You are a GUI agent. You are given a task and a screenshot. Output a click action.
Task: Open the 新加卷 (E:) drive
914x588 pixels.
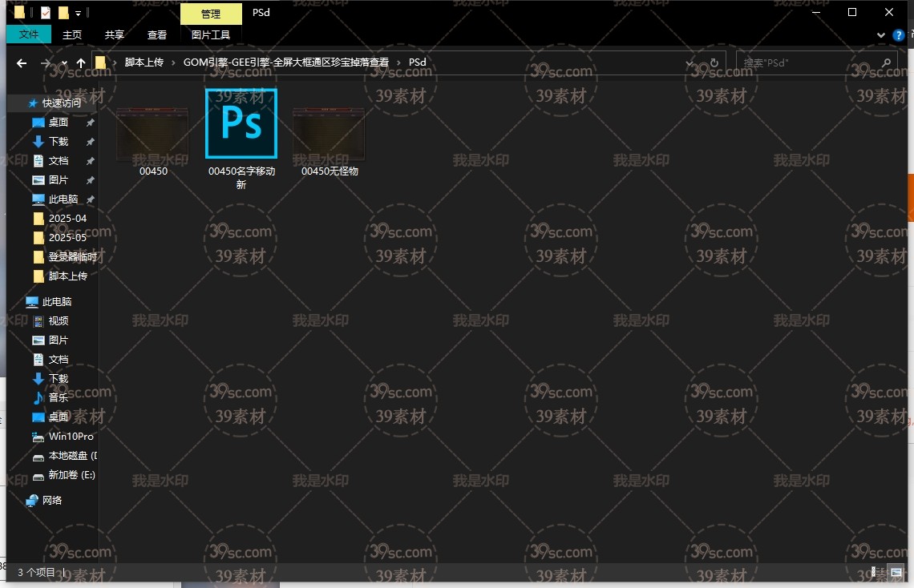71,474
